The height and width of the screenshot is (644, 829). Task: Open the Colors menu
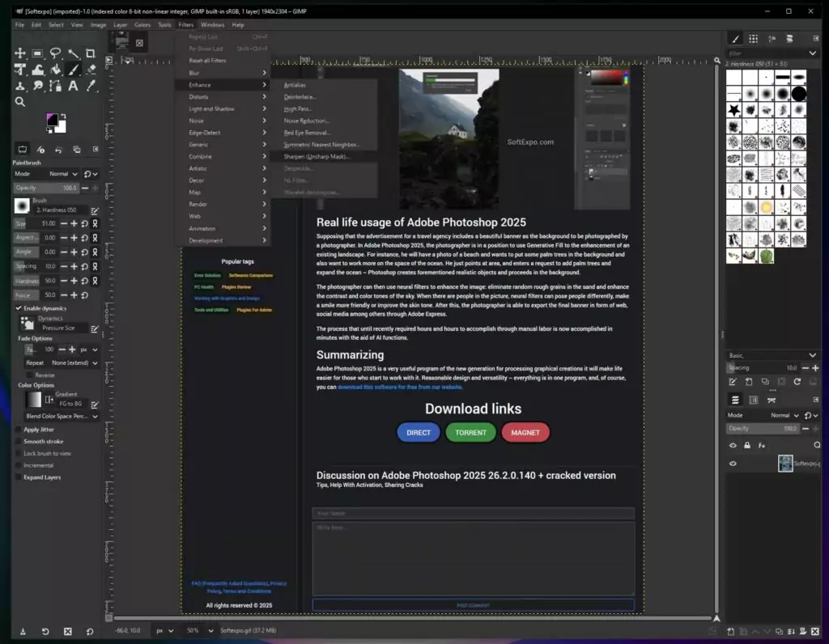[142, 24]
